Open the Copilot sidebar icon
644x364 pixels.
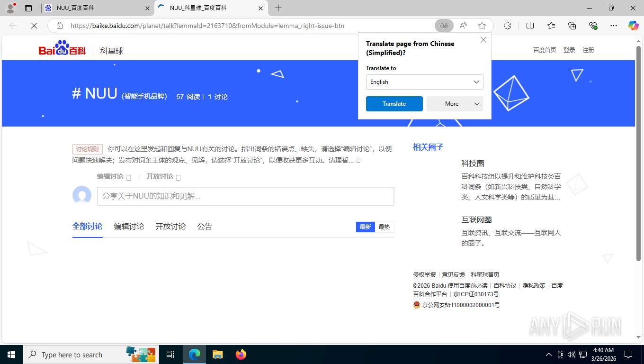pyautogui.click(x=634, y=26)
